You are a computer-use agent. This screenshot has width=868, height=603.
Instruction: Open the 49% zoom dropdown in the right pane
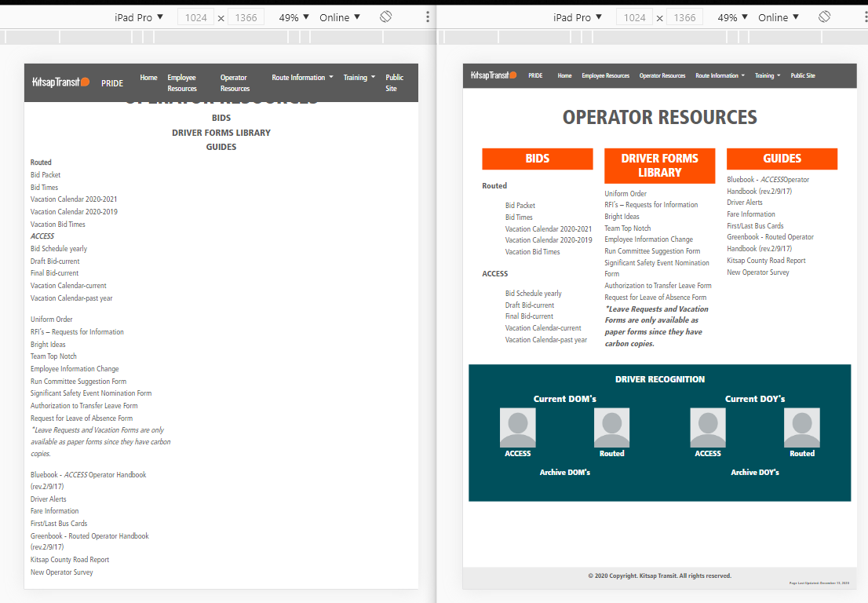[733, 17]
